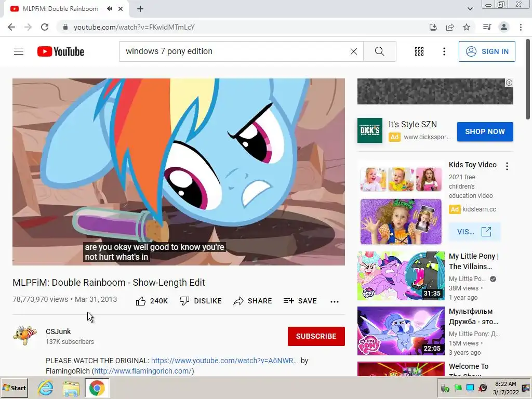532x399 pixels.
Task: Go back to the previous page
Action: 11,27
